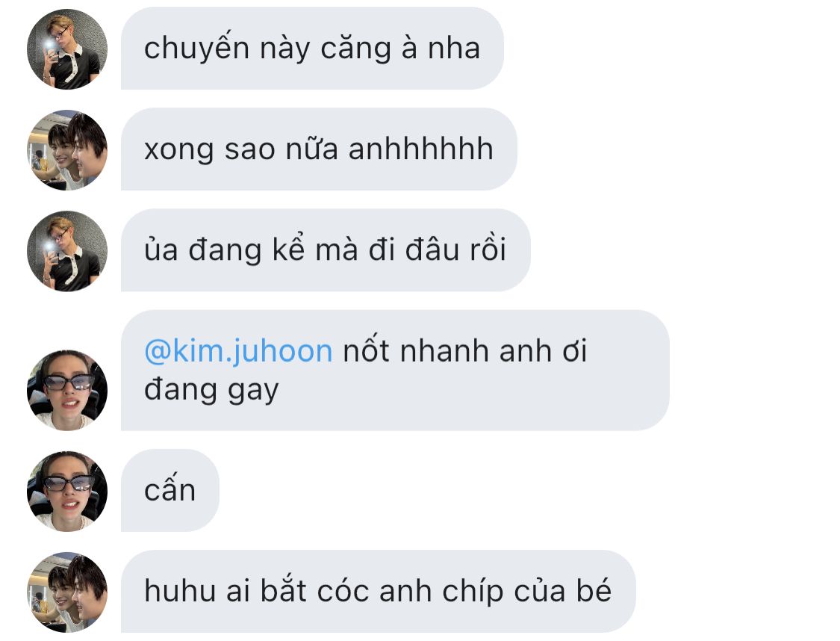This screenshot has width=840, height=641.
Task: Select the "chuyến này căng à nha" message bubble
Action: click(312, 49)
